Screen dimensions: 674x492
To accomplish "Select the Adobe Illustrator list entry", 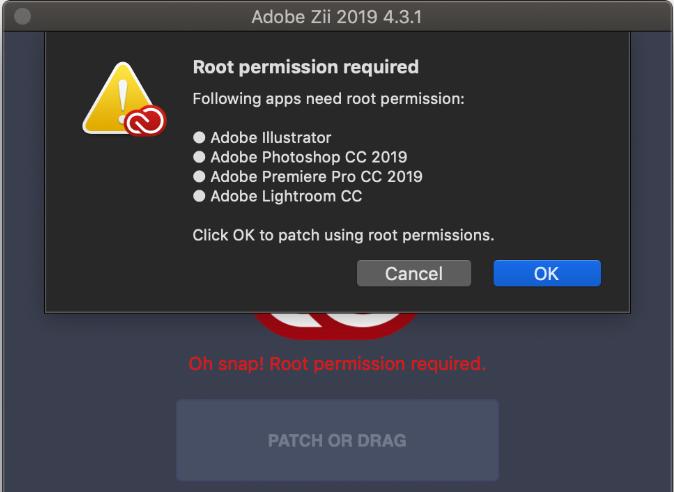I will click(271, 138).
